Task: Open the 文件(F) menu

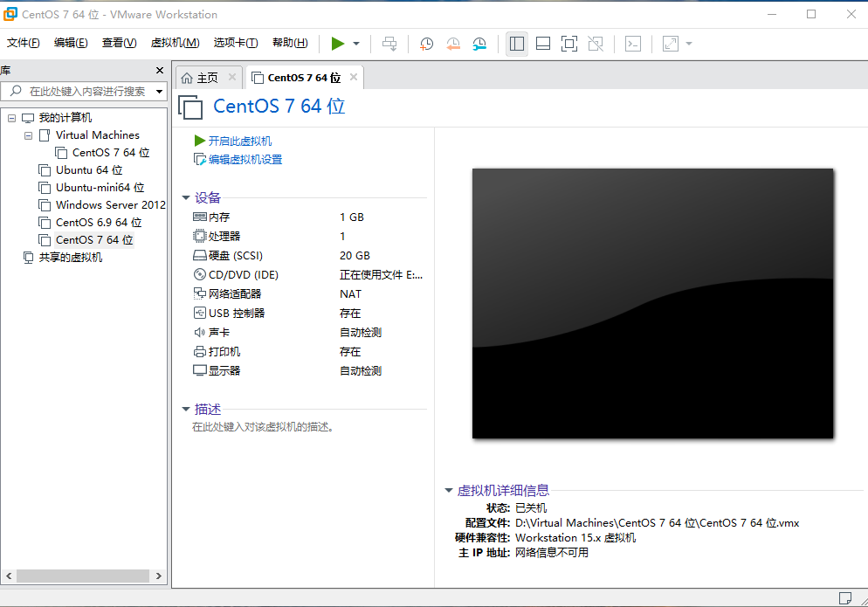Action: tap(23, 43)
